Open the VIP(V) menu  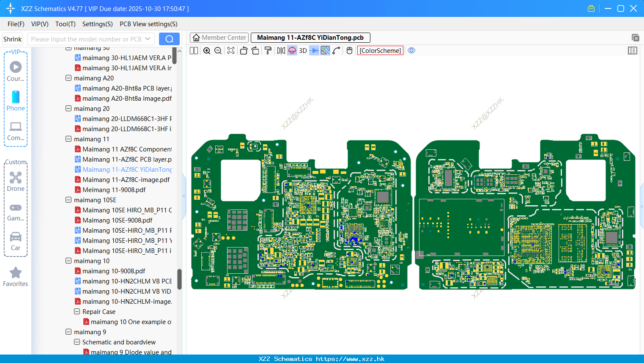(40, 24)
